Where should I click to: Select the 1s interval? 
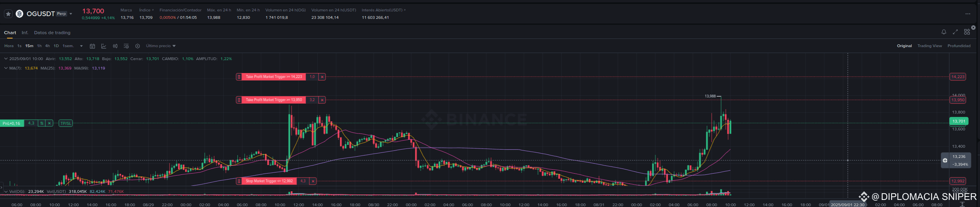coord(19,46)
